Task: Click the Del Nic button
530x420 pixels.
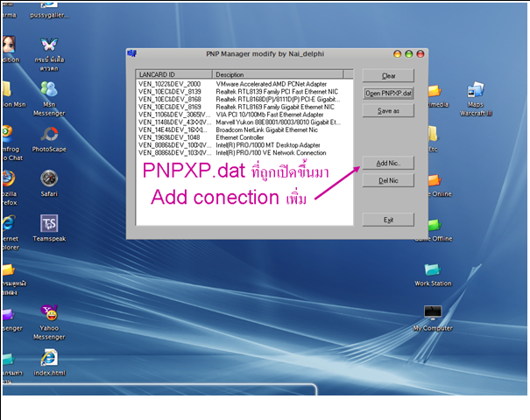Action: pos(388,180)
